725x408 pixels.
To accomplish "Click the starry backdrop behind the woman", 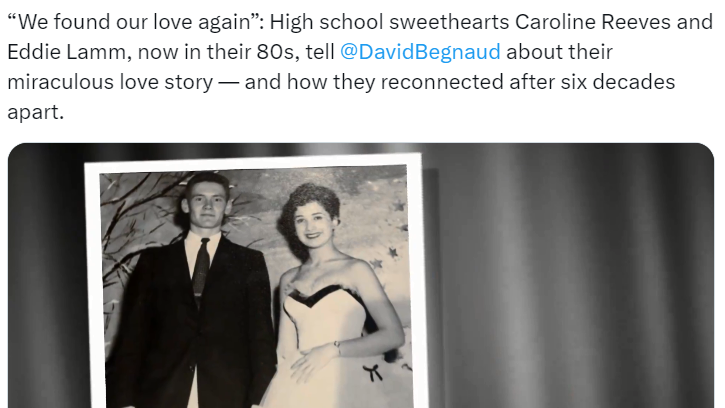I will (377, 222).
